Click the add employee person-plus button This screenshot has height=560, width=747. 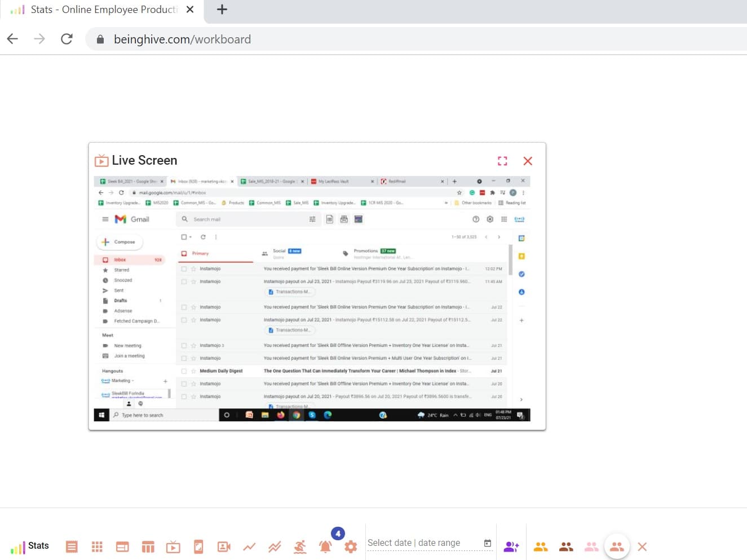click(x=511, y=546)
